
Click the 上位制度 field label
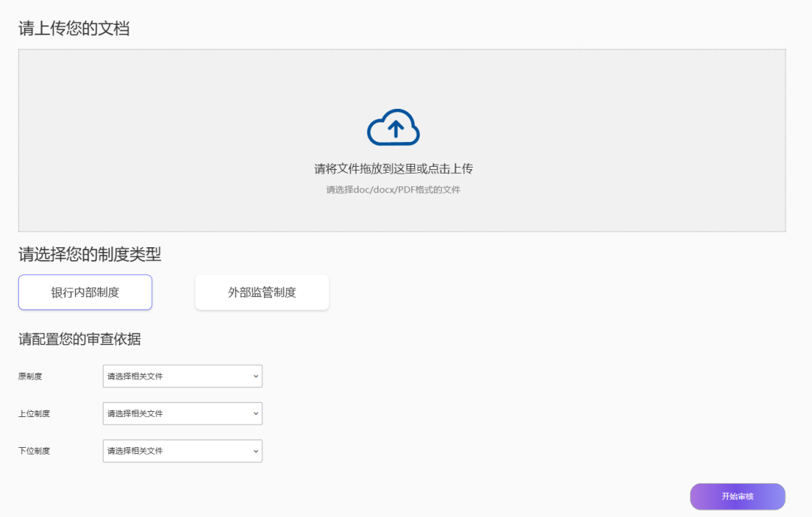coord(34,414)
